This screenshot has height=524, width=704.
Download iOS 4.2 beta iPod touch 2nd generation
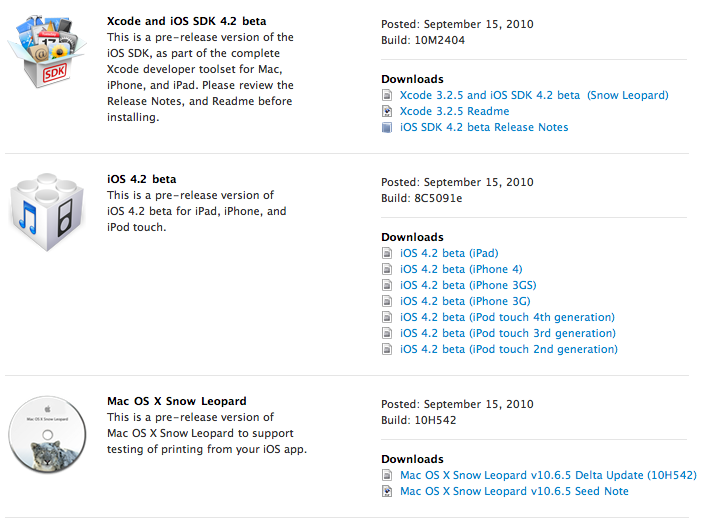[x=509, y=349]
